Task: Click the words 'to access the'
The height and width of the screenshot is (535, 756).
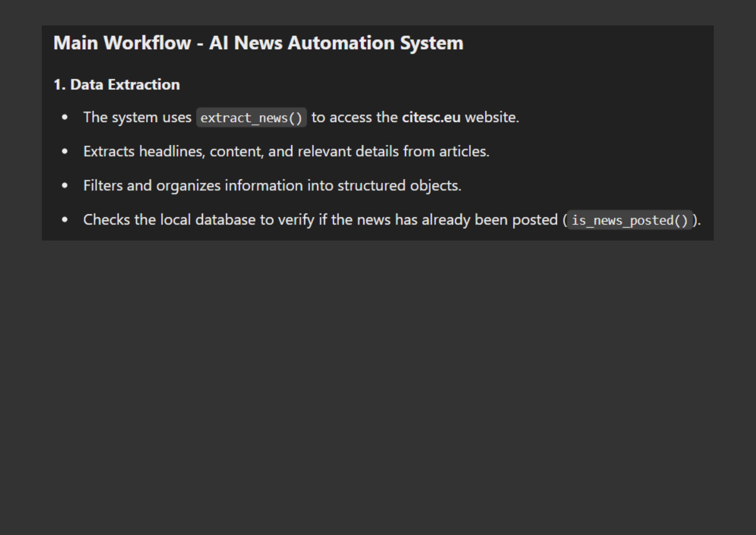Action: point(354,117)
